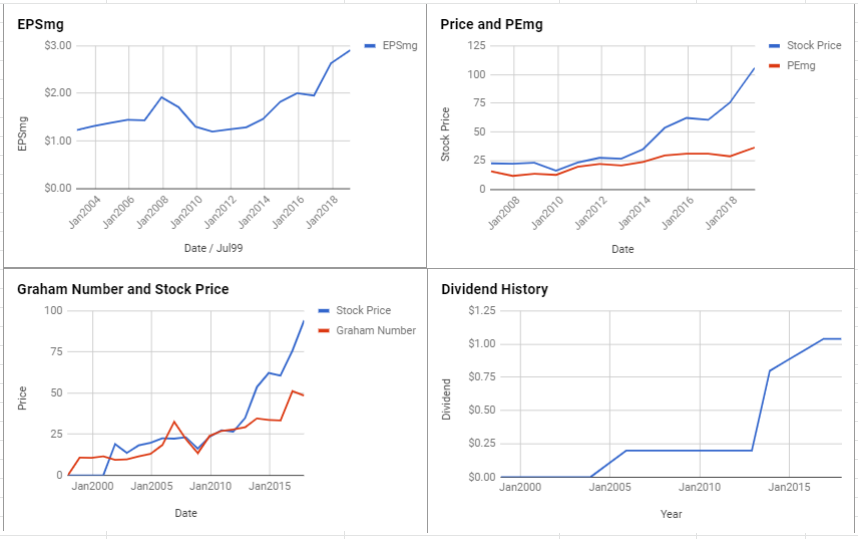Click the Date / Jul99 axis label

click(x=213, y=248)
